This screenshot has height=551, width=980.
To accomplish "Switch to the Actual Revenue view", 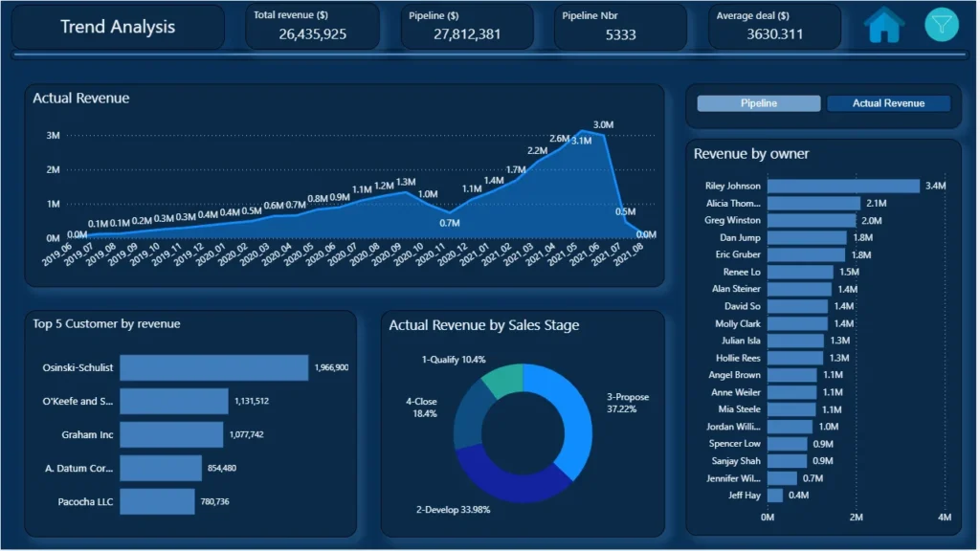I will (x=888, y=103).
